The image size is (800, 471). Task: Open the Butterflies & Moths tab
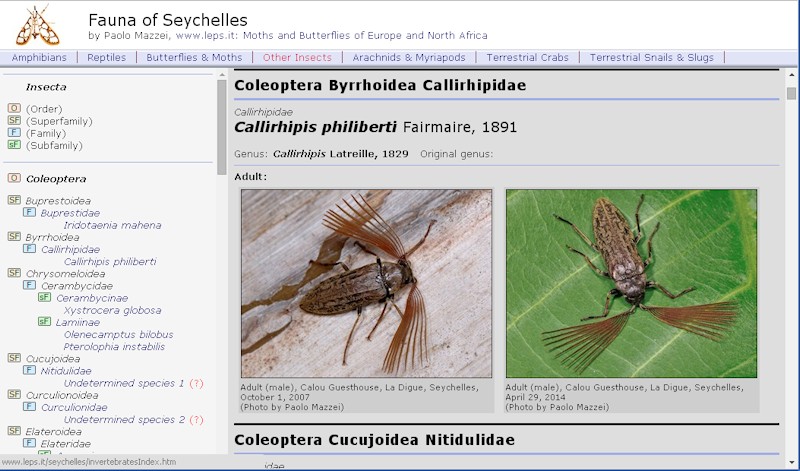194,58
